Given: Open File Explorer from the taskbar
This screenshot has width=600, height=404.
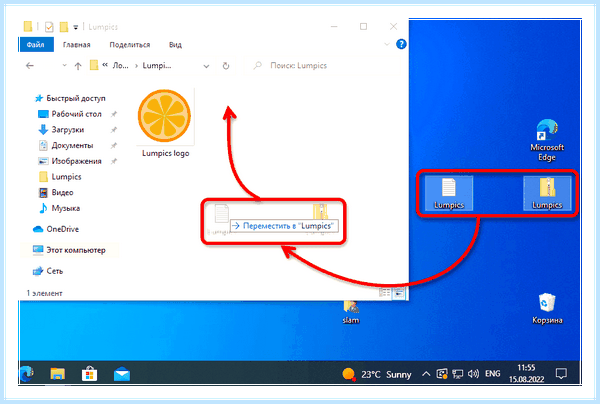Looking at the screenshot, I should click(x=58, y=374).
